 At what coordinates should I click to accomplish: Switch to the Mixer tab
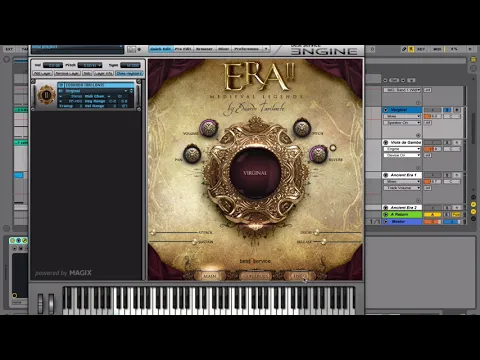tap(223, 49)
